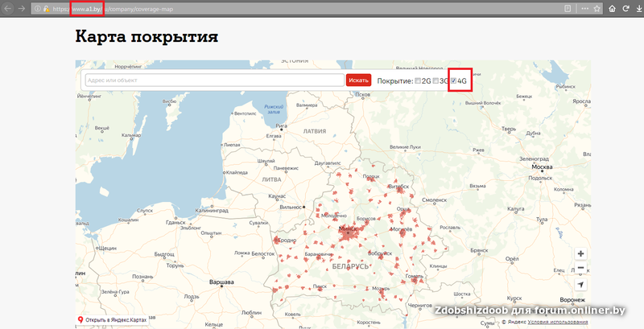This screenshot has height=329, width=644.
Task: Click the Воронеж city label
Action: click(x=573, y=300)
